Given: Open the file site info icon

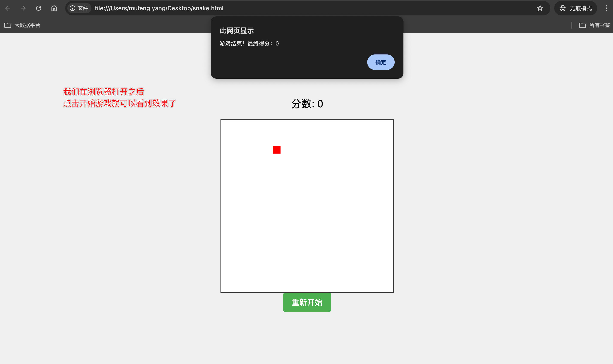Looking at the screenshot, I should coord(72,8).
